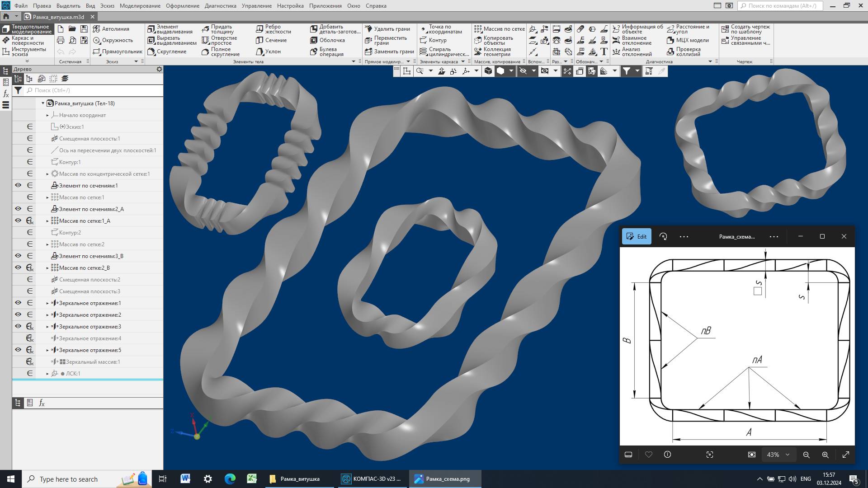Insert text with the T annotation tool
The width and height of the screenshot is (868, 488).
point(604,52)
